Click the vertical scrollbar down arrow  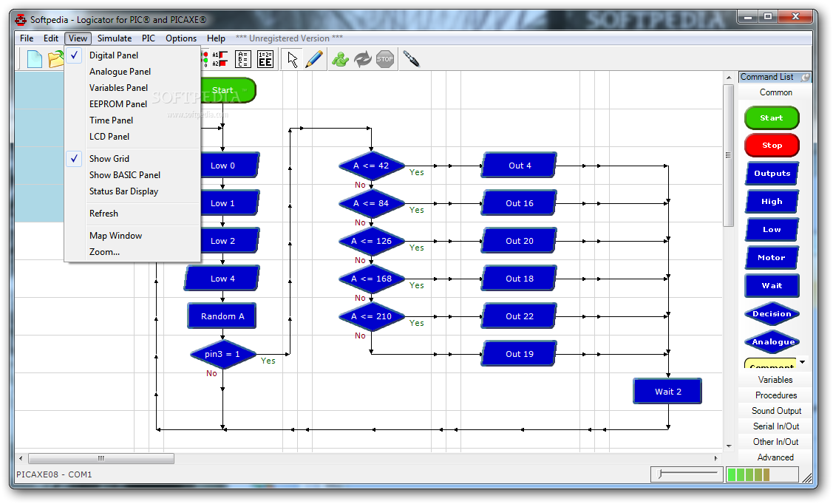(728, 446)
